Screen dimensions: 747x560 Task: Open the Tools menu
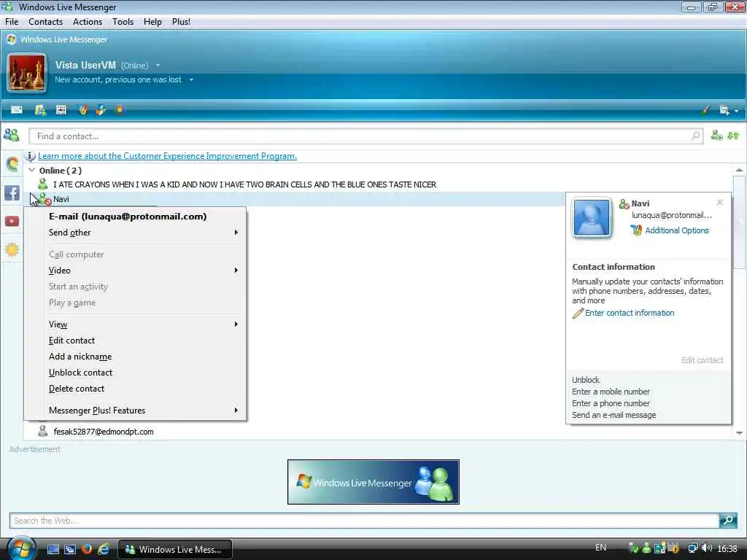pyautogui.click(x=123, y=22)
